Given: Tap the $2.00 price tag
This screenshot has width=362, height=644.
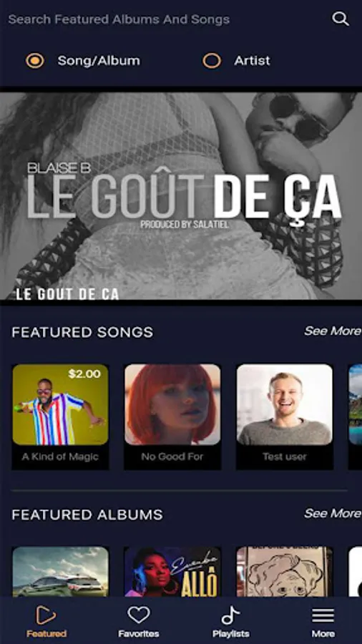Looking at the screenshot, I should 84,374.
